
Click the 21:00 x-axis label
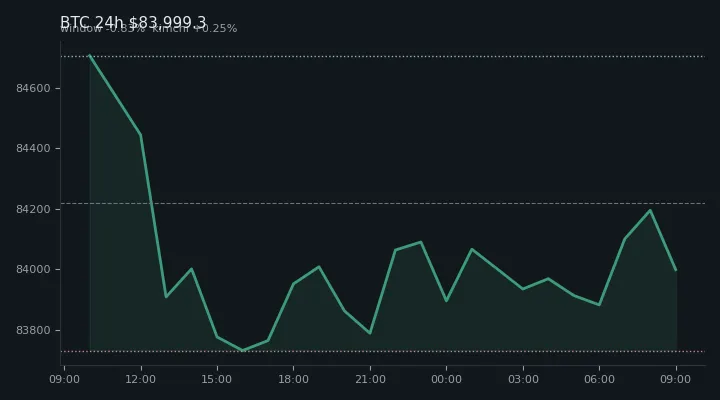point(370,379)
